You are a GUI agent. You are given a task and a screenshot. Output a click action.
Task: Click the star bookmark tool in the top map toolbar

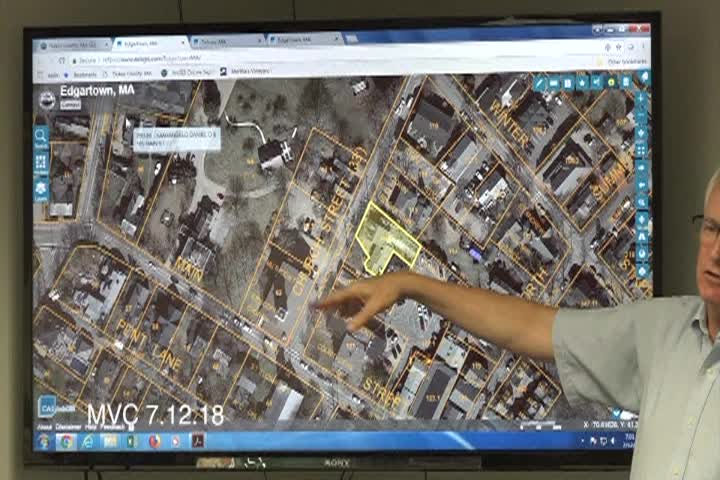point(582,83)
